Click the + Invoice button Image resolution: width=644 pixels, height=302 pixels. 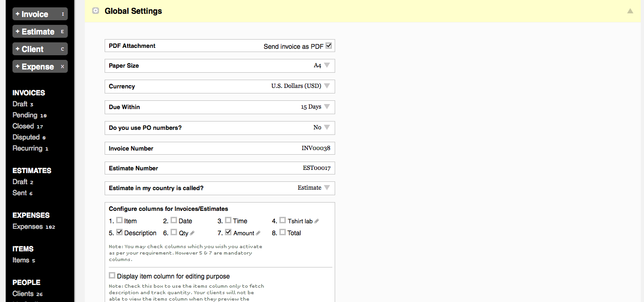coord(40,14)
